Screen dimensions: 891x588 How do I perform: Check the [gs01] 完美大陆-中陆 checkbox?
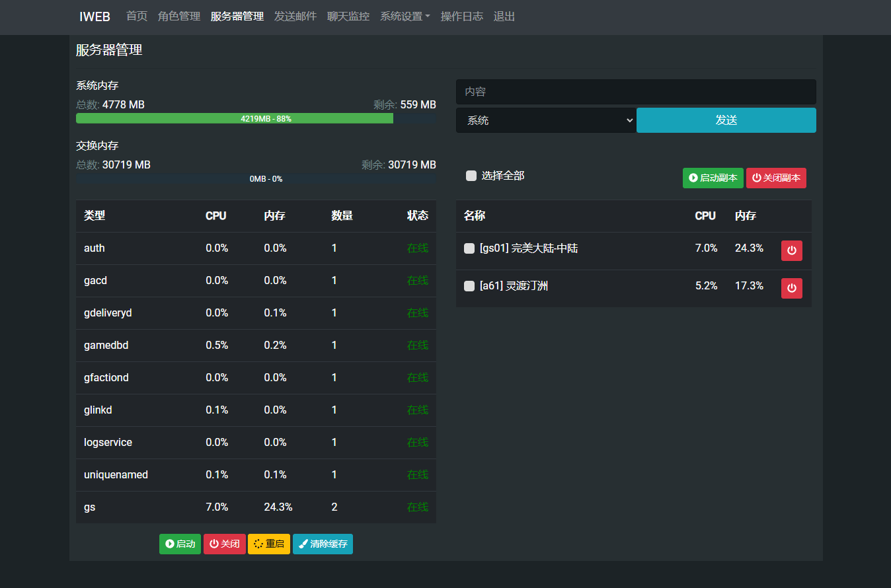pos(469,248)
